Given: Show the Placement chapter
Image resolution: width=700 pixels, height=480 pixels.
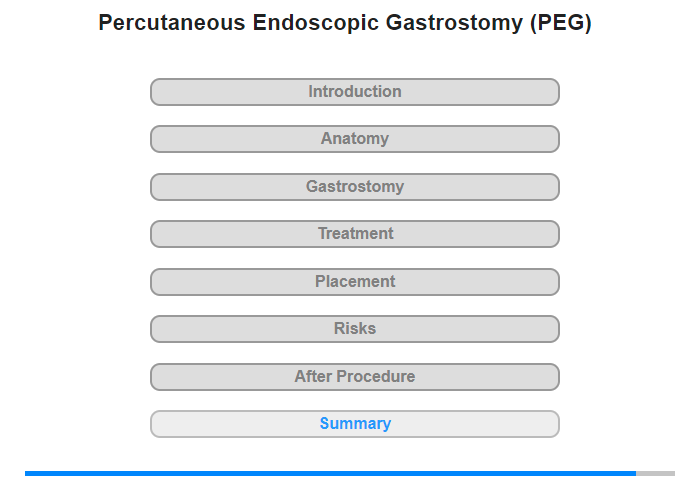Looking at the screenshot, I should coord(355,282).
